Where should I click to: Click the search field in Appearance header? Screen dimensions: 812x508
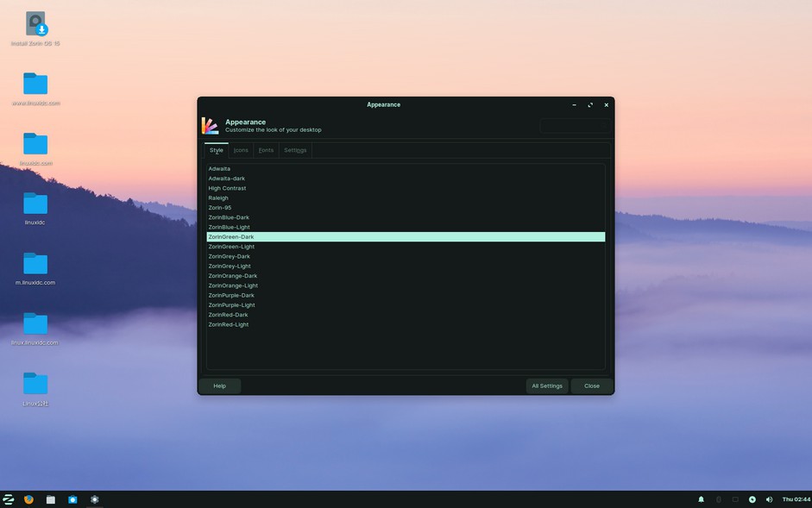click(575, 126)
